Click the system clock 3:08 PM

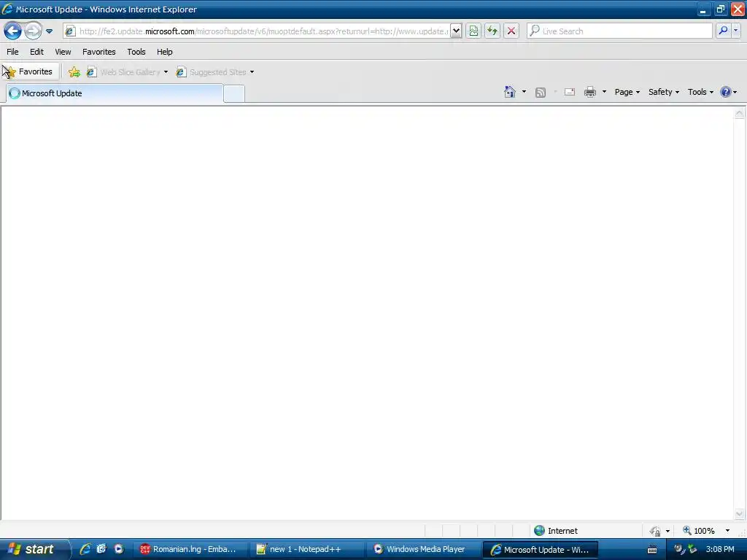coord(720,549)
